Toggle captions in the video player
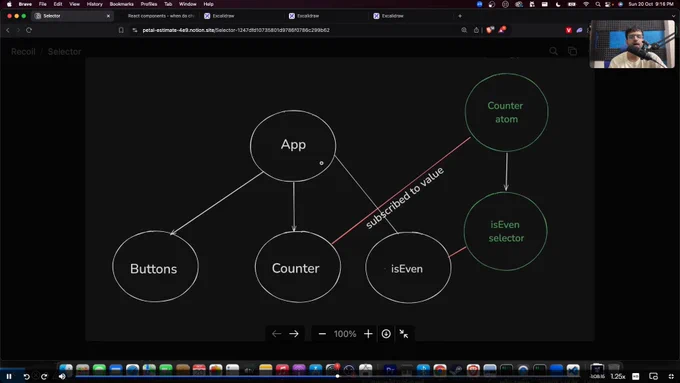 coord(636,376)
